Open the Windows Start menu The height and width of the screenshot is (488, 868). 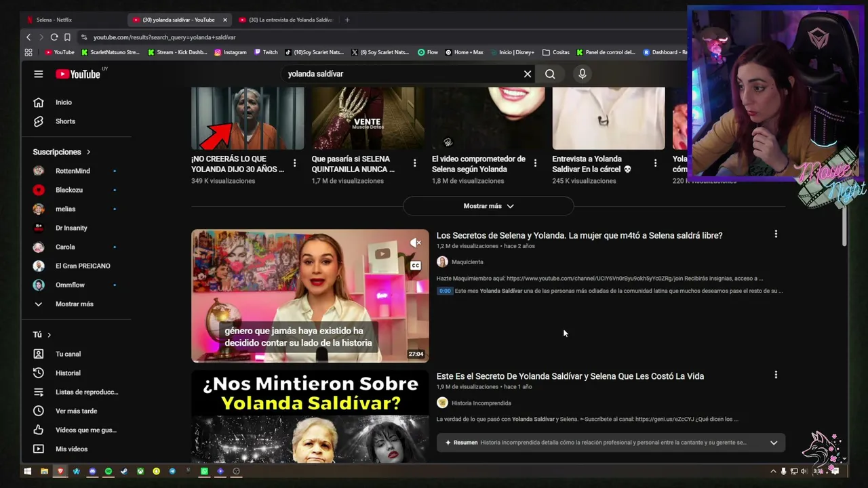(28, 471)
